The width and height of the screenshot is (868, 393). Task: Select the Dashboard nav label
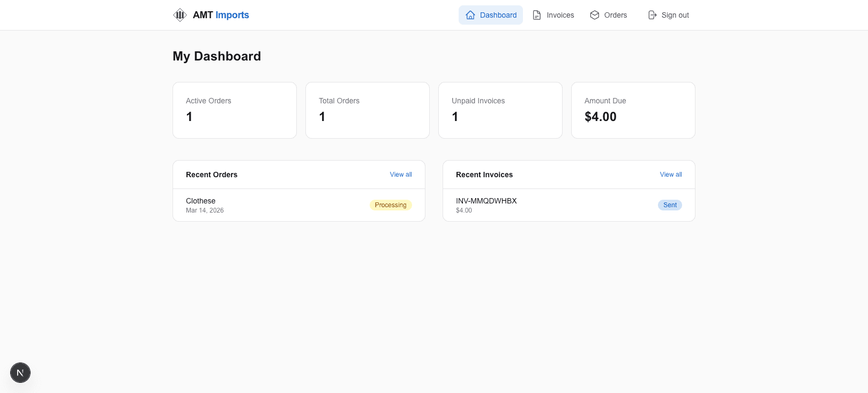(498, 15)
